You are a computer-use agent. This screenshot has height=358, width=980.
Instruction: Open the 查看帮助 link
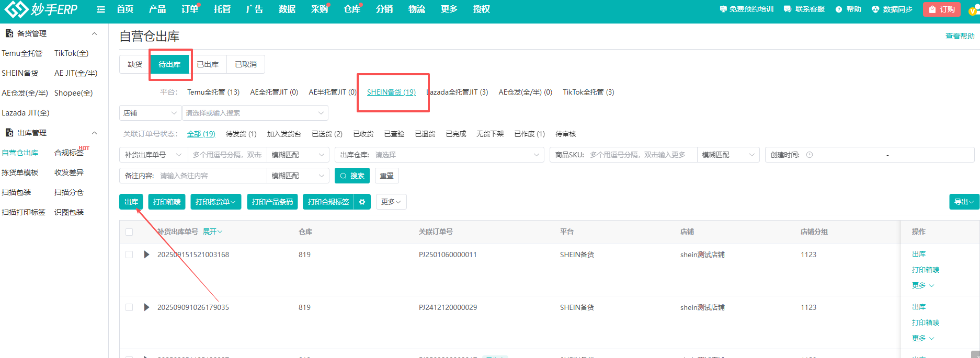[960, 36]
